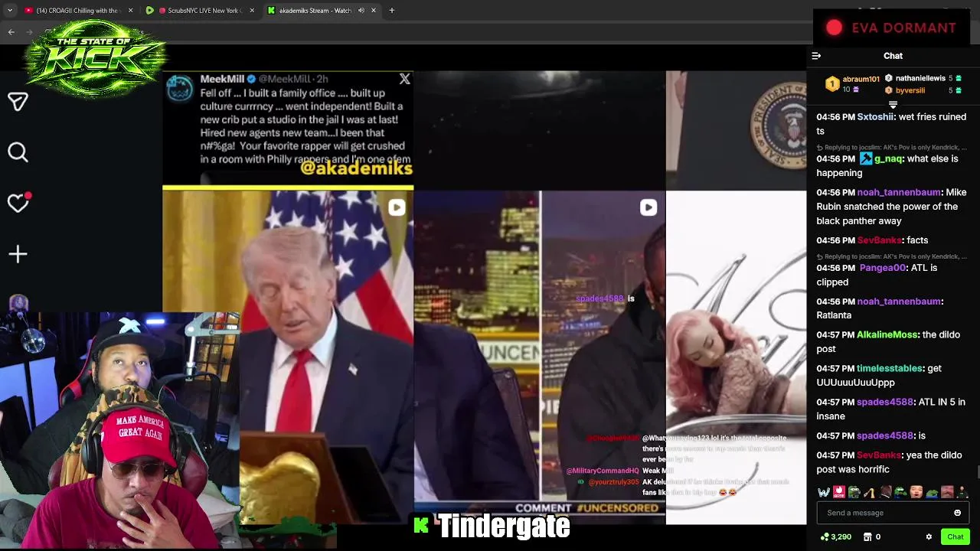The height and width of the screenshot is (551, 980).
Task: Close the MeekMill tweet overlay
Action: (x=404, y=79)
